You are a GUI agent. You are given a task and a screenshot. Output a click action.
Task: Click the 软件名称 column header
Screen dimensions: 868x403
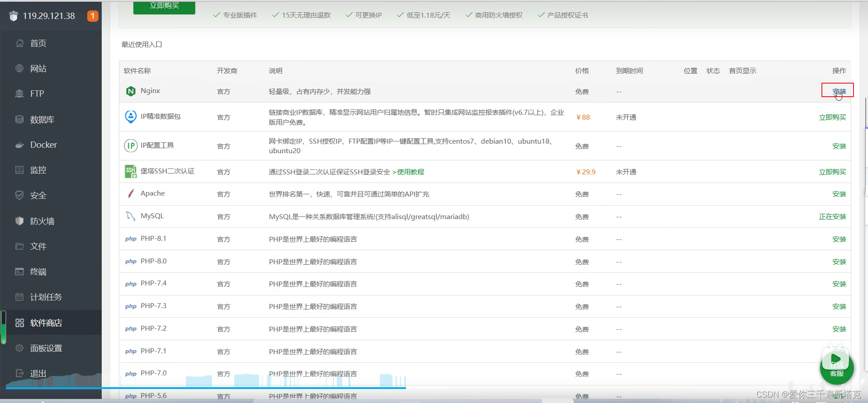click(x=137, y=70)
